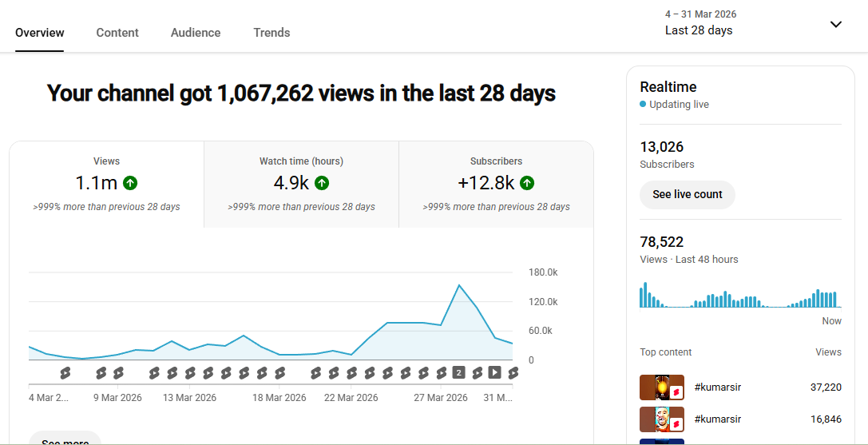Screen dimensions: 868x445
Task: Open the 'Last 28 days' period selector
Action: pyautogui.click(x=699, y=30)
